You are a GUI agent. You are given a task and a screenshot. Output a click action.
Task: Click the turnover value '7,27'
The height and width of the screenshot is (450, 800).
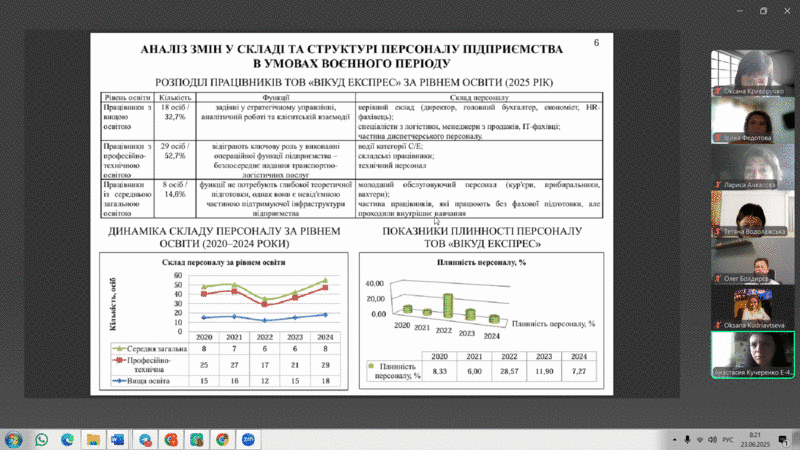click(x=579, y=371)
